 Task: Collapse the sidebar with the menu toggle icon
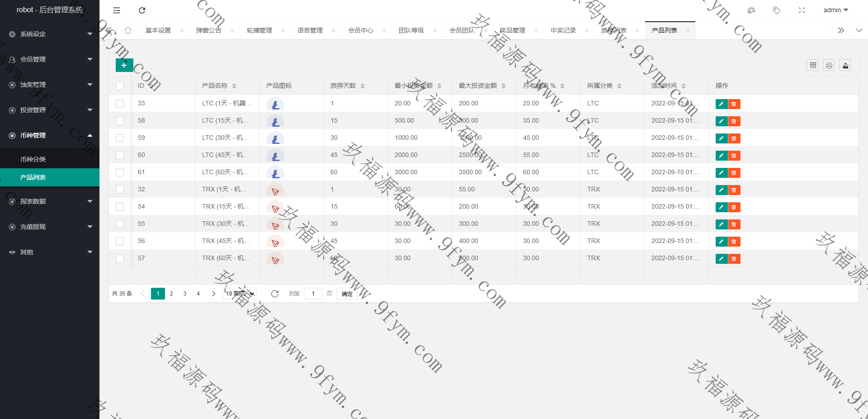[x=117, y=10]
